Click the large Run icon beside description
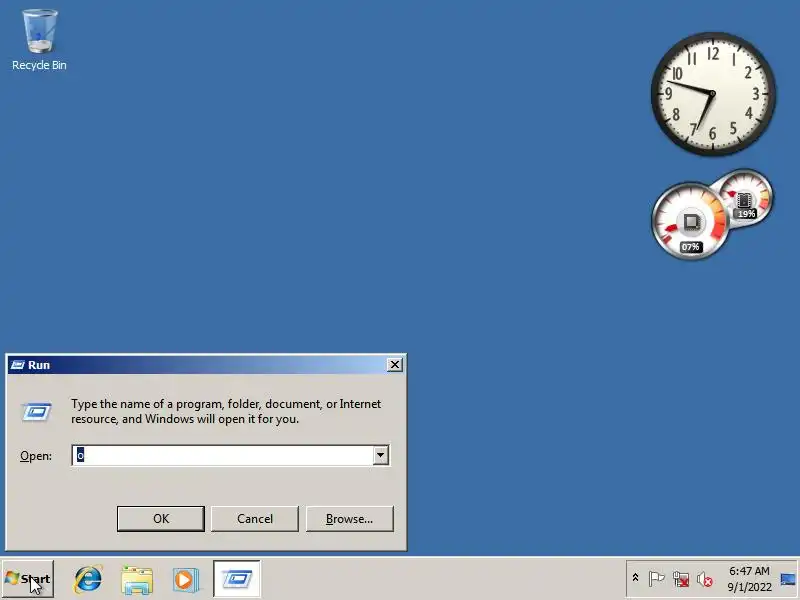This screenshot has width=800, height=600. pos(37,411)
